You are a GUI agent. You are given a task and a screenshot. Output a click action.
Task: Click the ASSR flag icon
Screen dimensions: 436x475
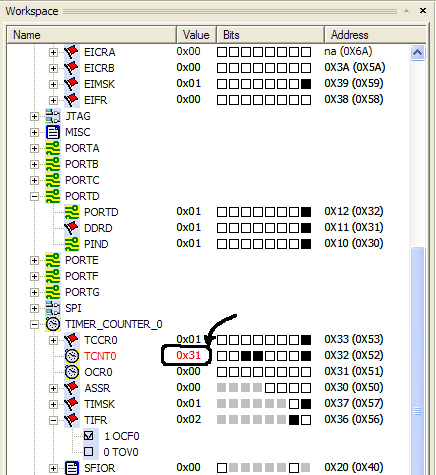72,388
